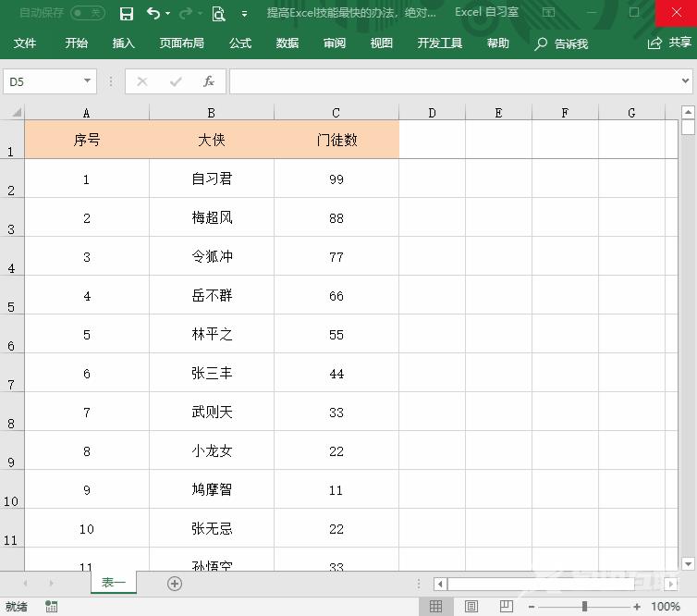Click the macro recording status bar icon
This screenshot has width=697, height=616.
pyautogui.click(x=52, y=606)
